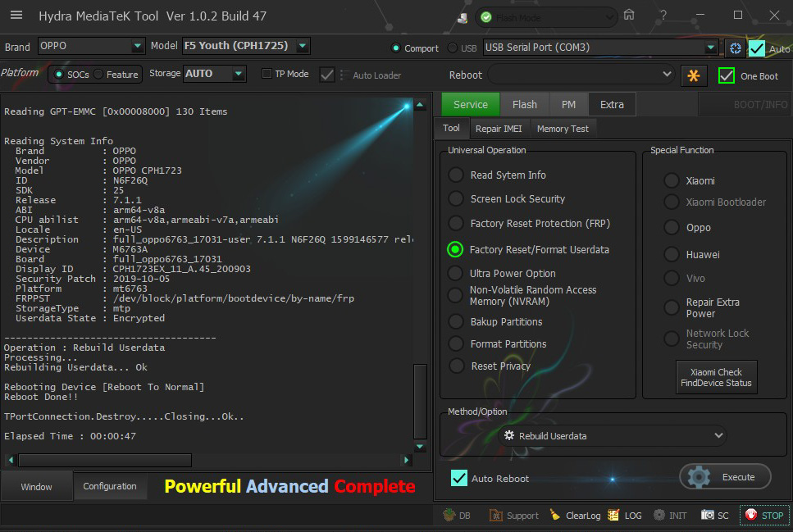Toggle the Auto Reboot checkbox
This screenshot has width=793, height=532.
459,478
